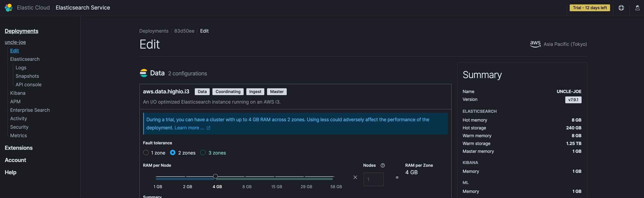Click the Elastic Cloud logo icon
644x198 pixels.
[x=9, y=8]
